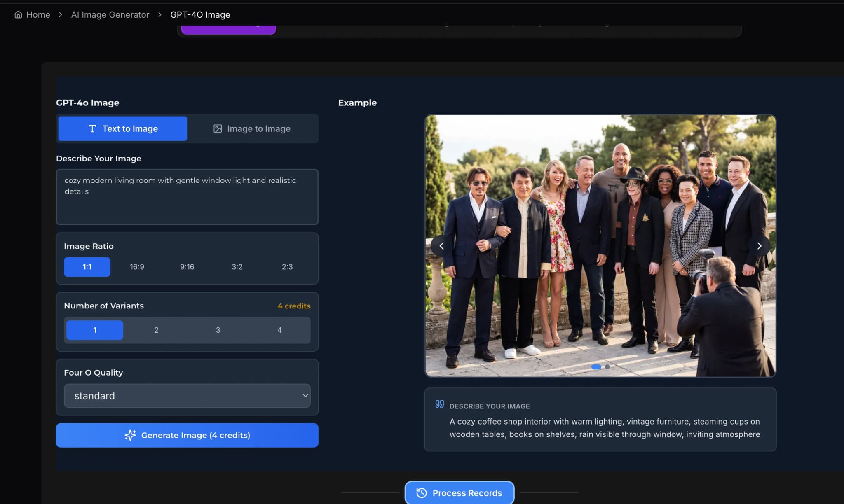Screen dimensions: 844x504
Task: Select the 16:9 image ratio
Action: 137,267
